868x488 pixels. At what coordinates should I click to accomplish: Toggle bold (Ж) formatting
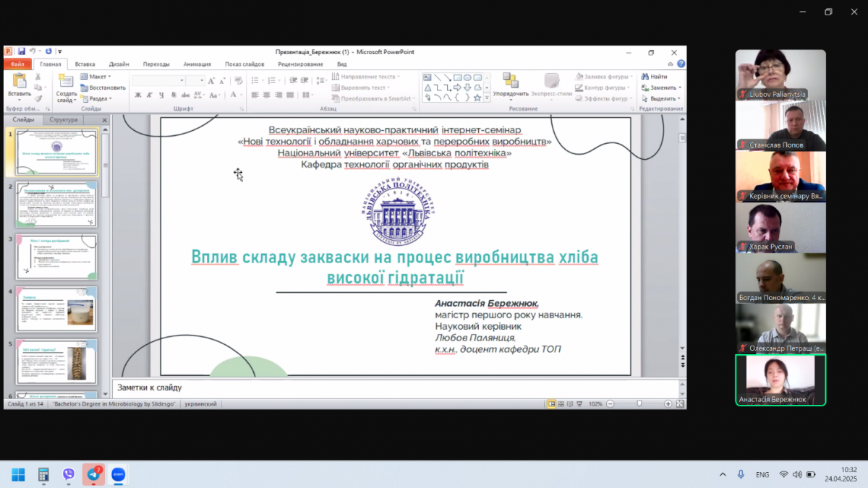pos(138,95)
